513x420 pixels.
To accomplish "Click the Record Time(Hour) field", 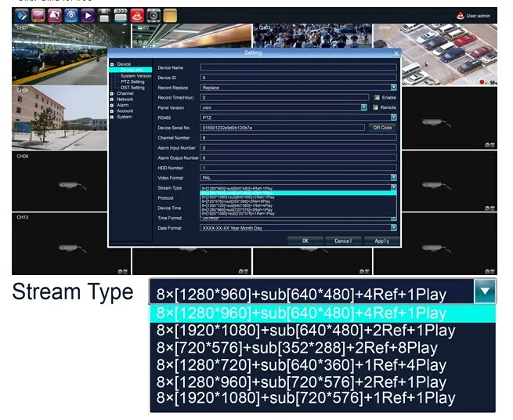I will point(284,97).
